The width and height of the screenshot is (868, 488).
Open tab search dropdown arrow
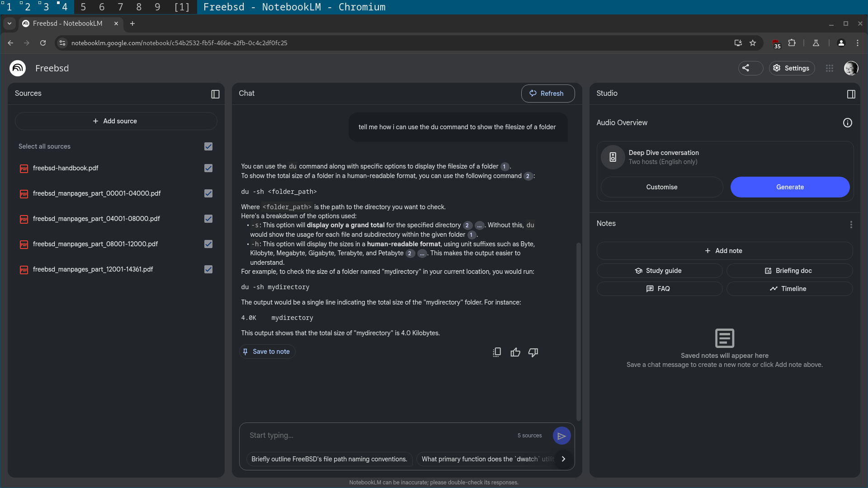9,23
